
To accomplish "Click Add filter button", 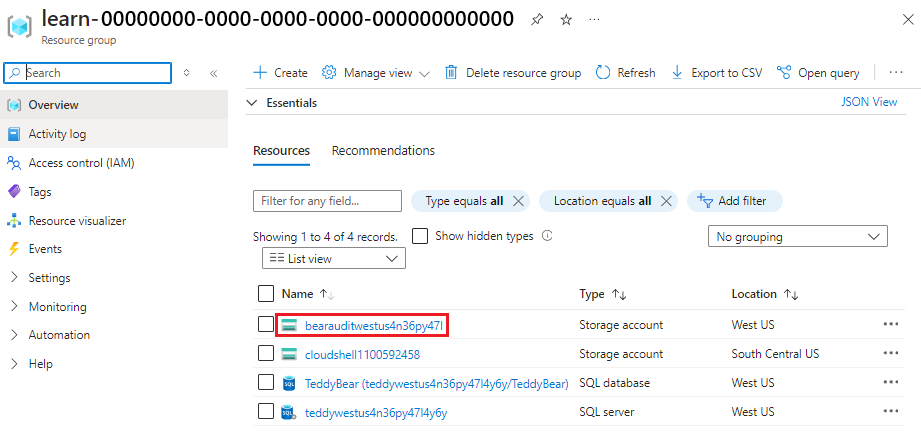I will tap(735, 201).
